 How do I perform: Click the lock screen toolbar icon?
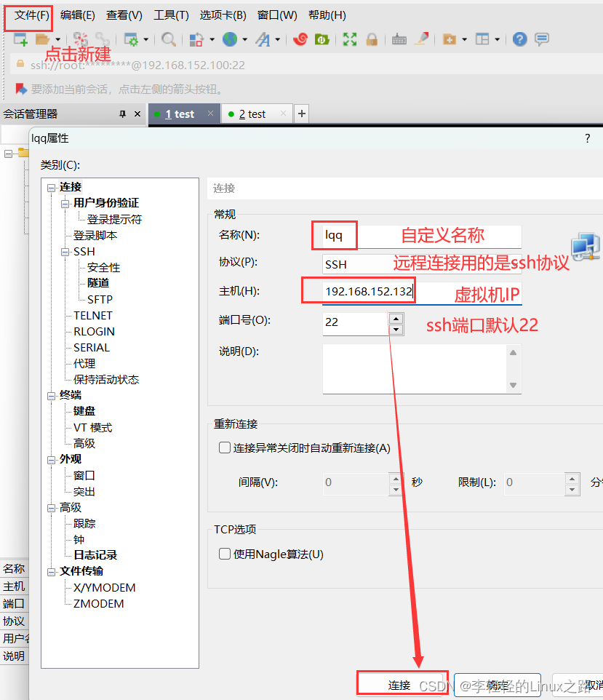click(372, 39)
